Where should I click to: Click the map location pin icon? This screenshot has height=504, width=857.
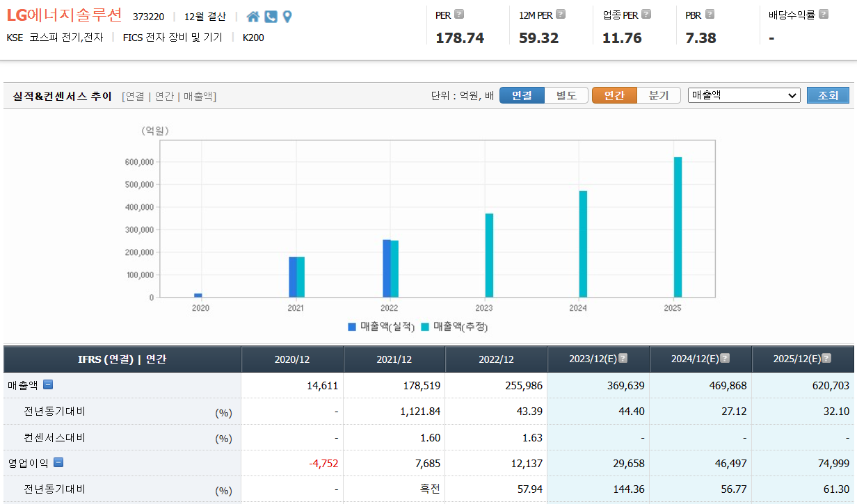[287, 17]
